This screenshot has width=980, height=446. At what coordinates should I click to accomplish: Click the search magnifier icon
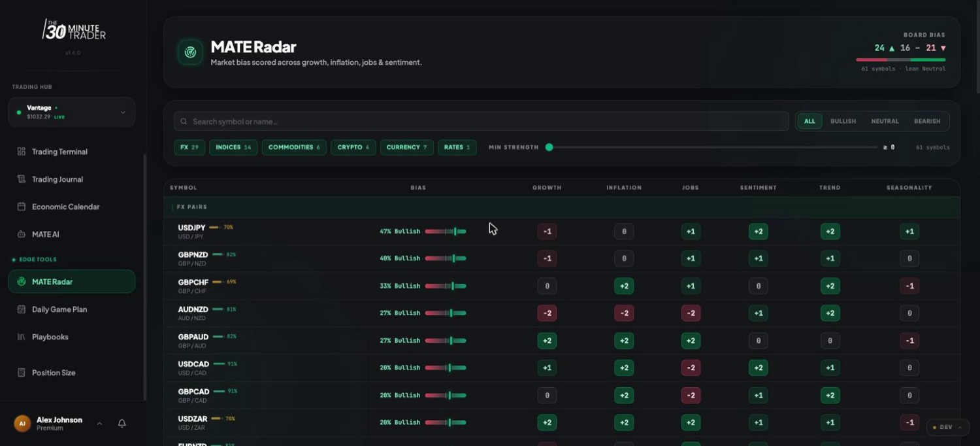click(x=185, y=122)
